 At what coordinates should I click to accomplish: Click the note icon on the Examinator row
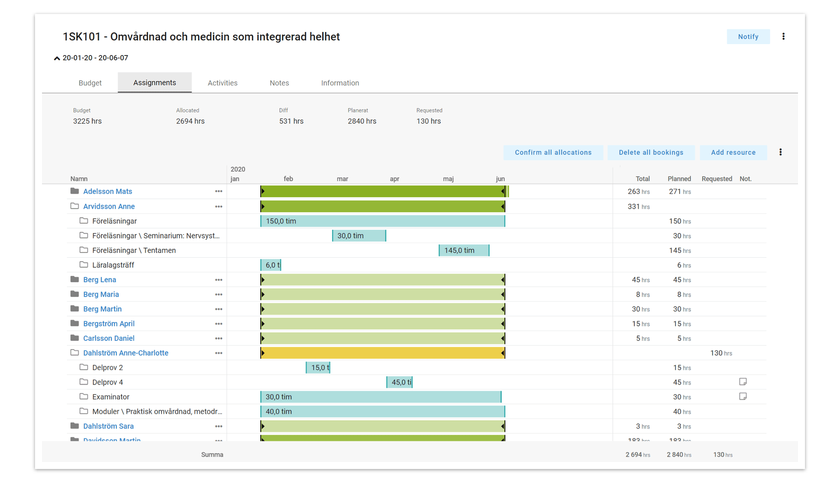[x=743, y=396]
